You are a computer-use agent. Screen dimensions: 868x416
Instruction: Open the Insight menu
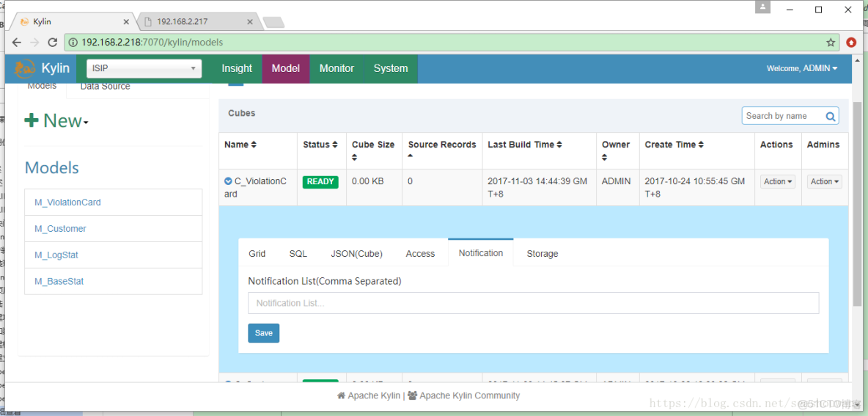[x=237, y=69]
